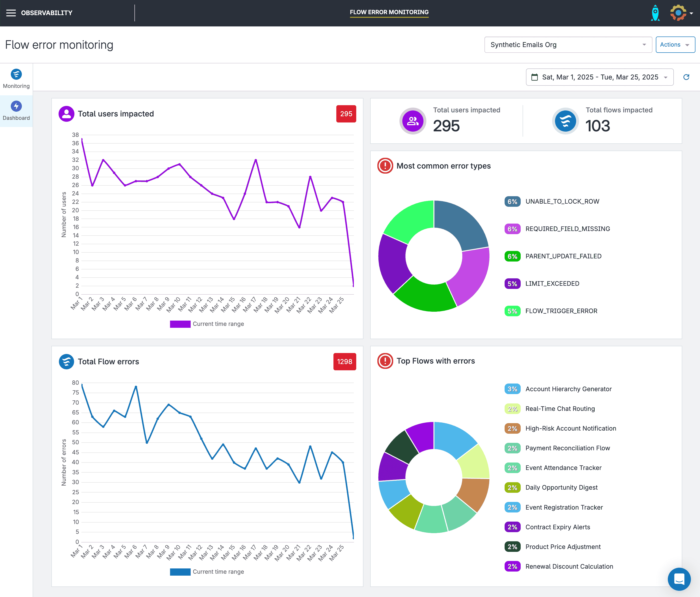Click the OBSERVABILITY header title
This screenshot has height=597, width=700.
click(47, 13)
